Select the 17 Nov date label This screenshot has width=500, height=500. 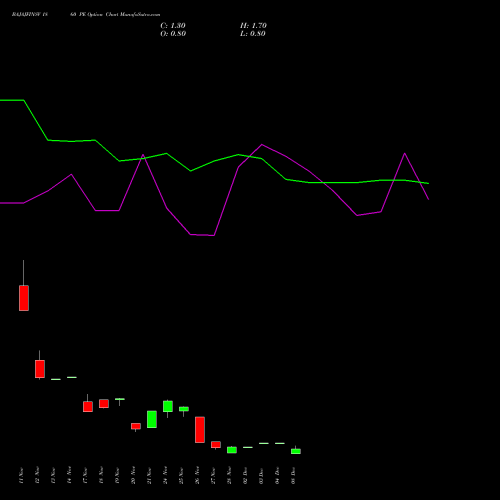[x=85, y=475]
